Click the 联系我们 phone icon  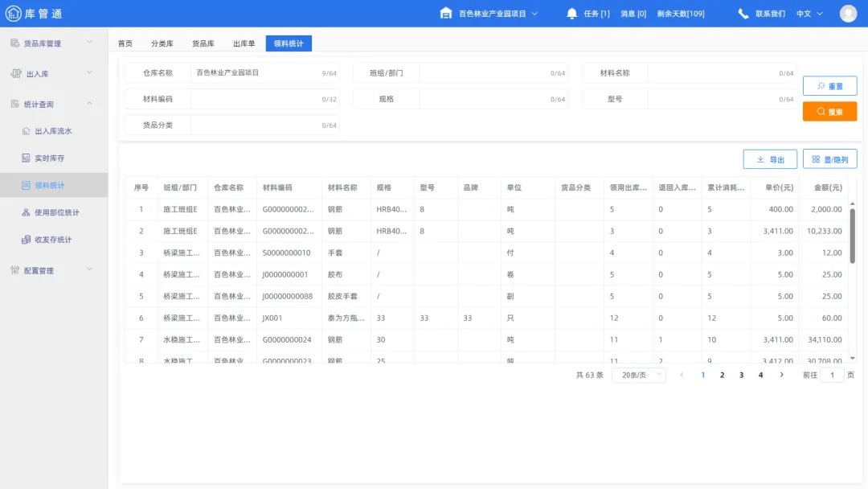pyautogui.click(x=742, y=12)
